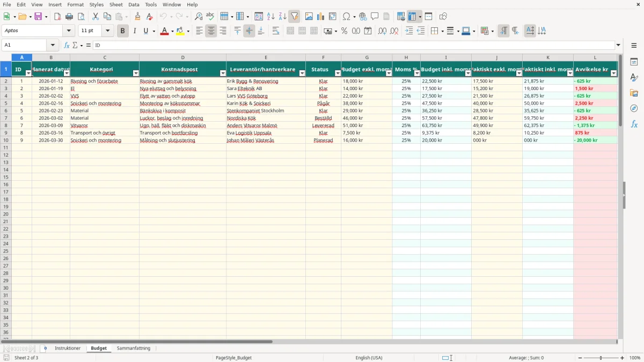Expand the Name Box dropdown
644x362 pixels.
(x=53, y=45)
